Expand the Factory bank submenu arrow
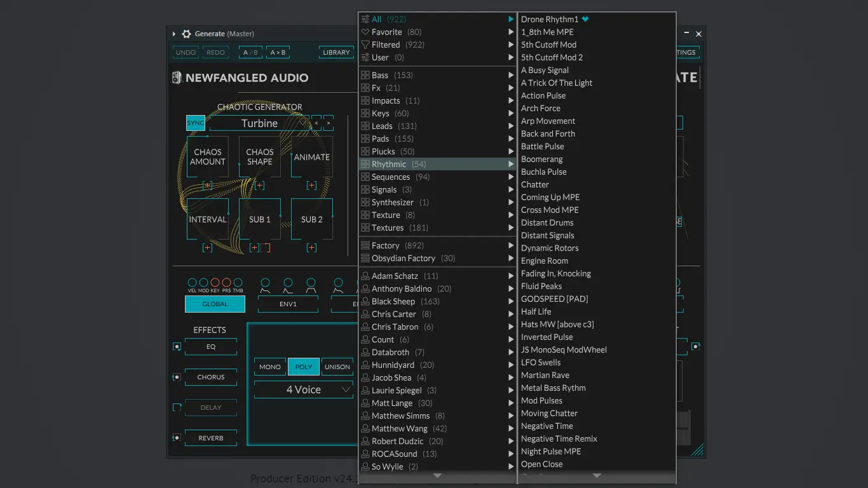Image resolution: width=868 pixels, height=488 pixels. click(511, 245)
